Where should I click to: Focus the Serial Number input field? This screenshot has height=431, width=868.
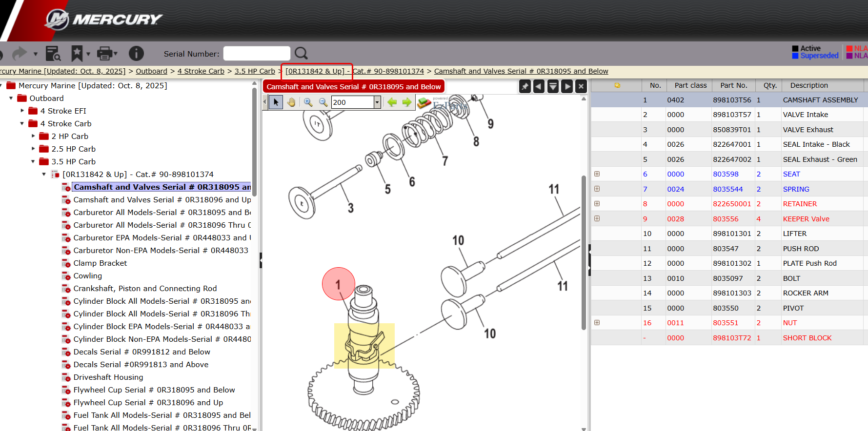(x=257, y=53)
